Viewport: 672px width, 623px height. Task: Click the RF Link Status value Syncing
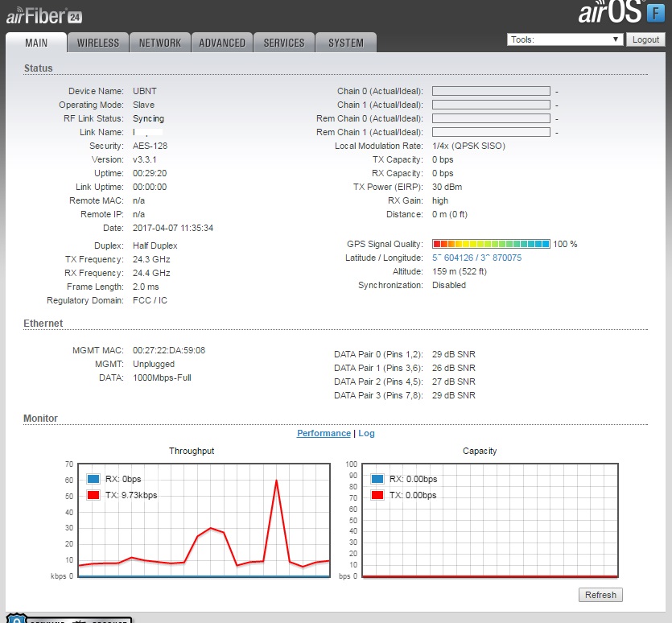(148, 118)
